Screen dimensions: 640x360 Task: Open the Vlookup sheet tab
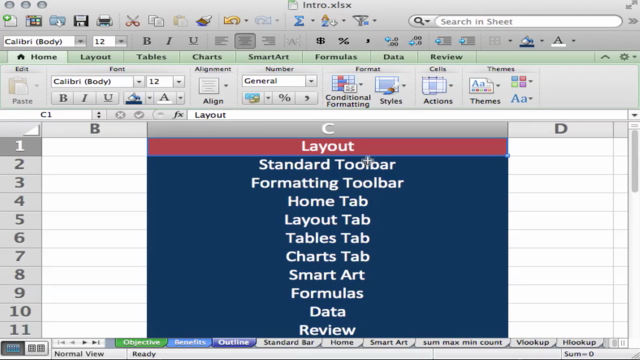(x=532, y=342)
